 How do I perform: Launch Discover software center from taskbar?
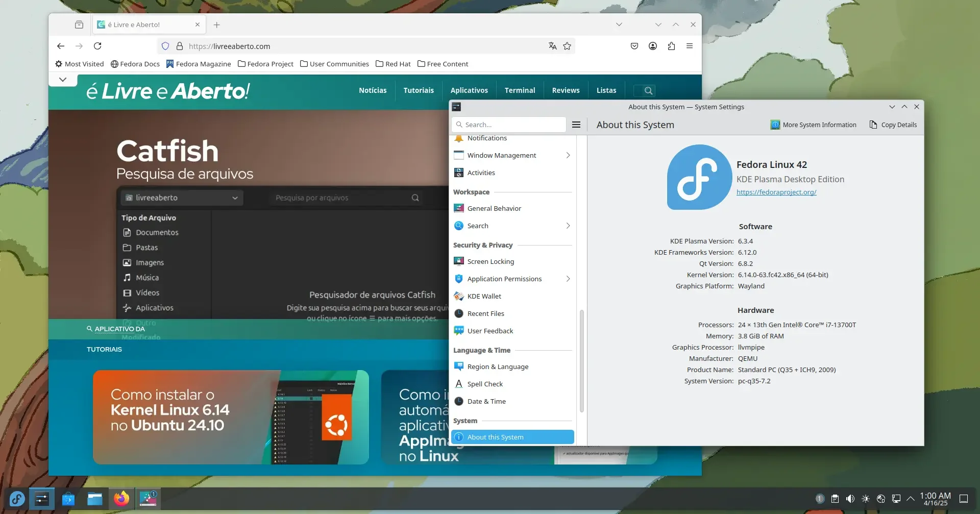pyautogui.click(x=68, y=499)
